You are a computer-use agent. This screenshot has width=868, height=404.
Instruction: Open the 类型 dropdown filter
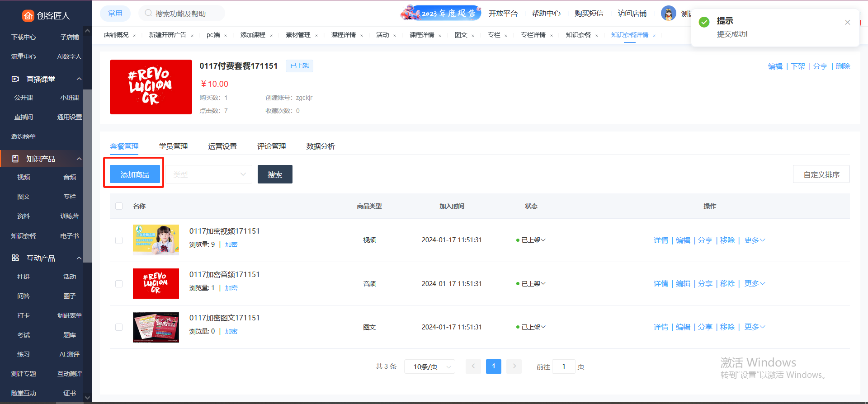(209, 174)
